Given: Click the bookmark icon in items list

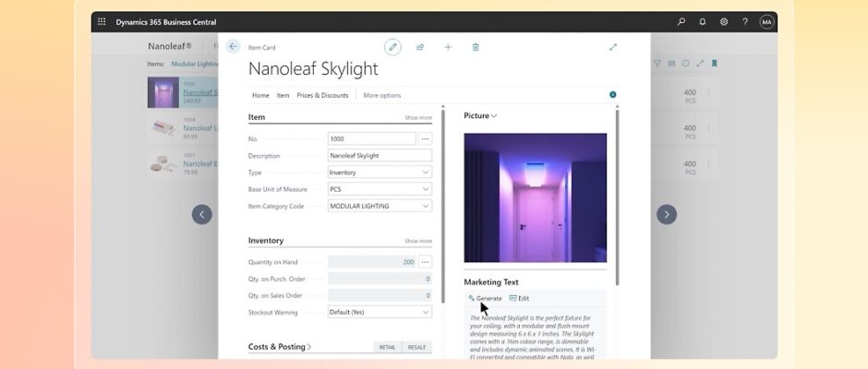Looking at the screenshot, I should click(714, 64).
